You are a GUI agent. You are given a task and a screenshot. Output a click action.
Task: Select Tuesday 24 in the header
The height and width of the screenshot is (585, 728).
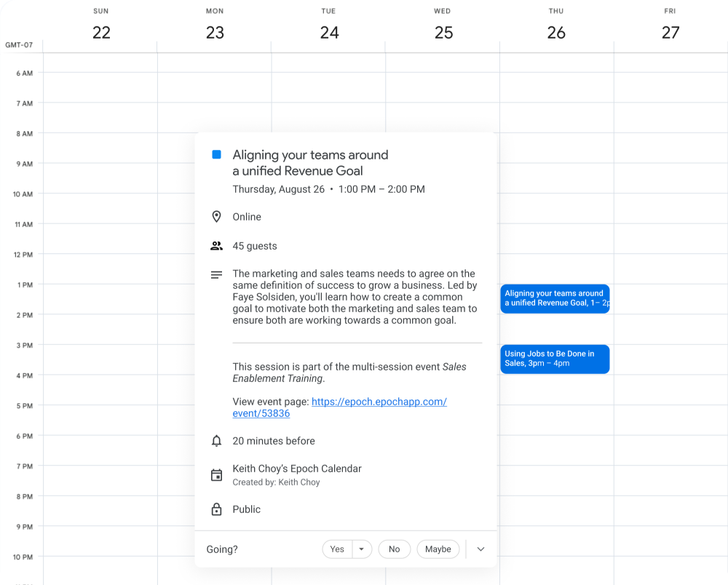329,25
